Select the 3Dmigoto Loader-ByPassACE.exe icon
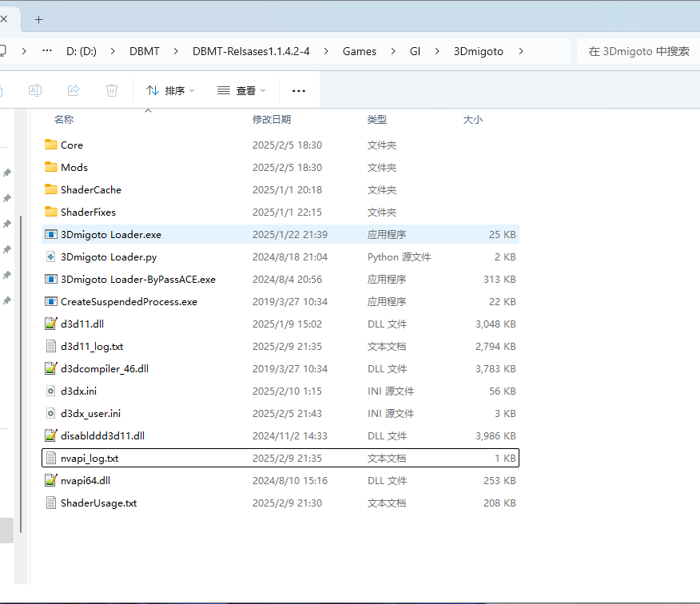 (51, 279)
